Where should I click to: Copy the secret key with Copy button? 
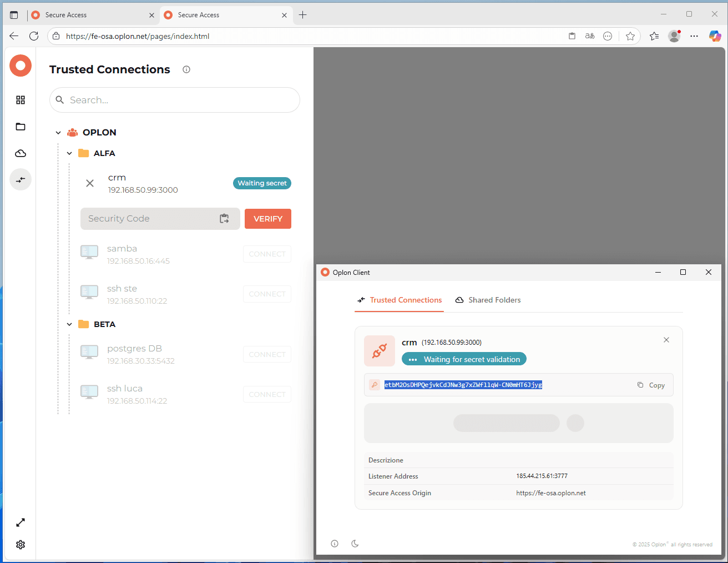pyautogui.click(x=651, y=385)
